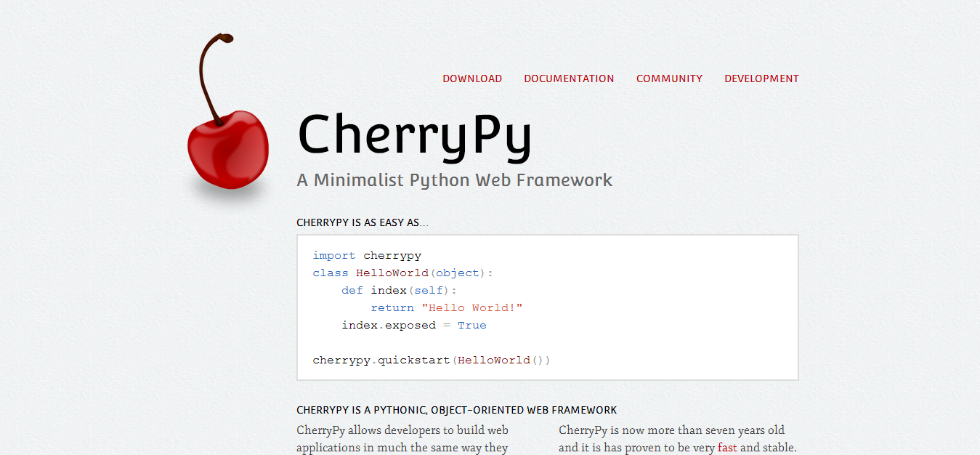Go to the COMMUNITY page
980x455 pixels.
pyautogui.click(x=669, y=78)
